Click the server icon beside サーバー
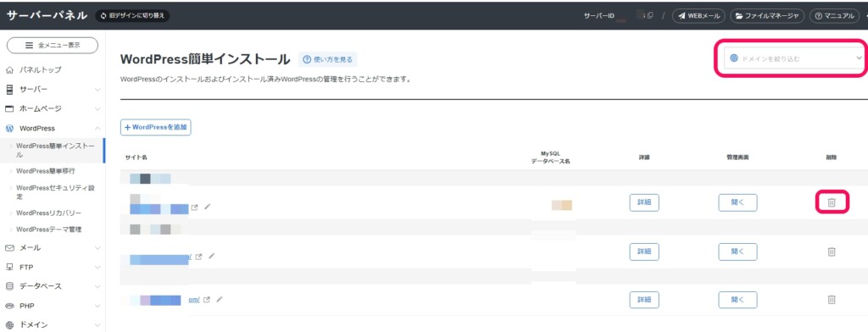This screenshot has width=868, height=332. tap(8, 90)
